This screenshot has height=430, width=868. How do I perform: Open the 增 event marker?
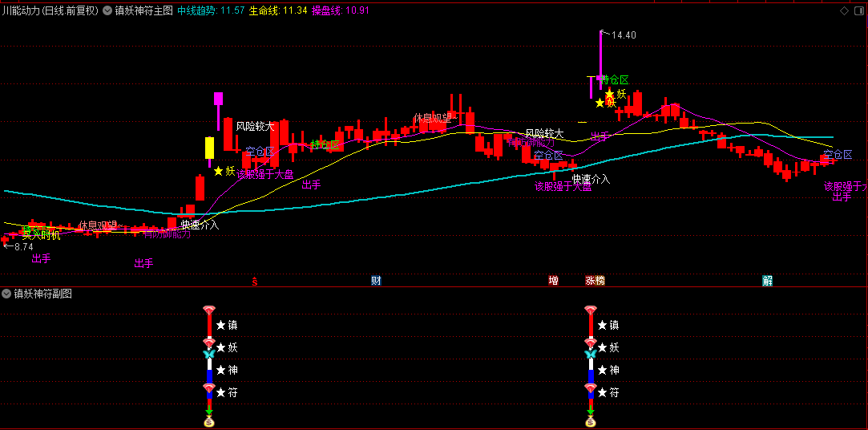tap(553, 281)
